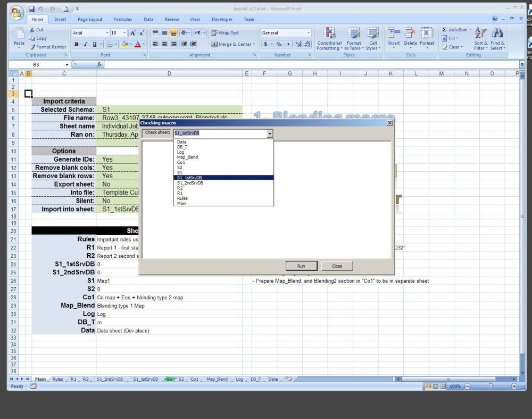The image size is (532, 419).
Task: Click the Cut scissors icon
Action: point(32,30)
